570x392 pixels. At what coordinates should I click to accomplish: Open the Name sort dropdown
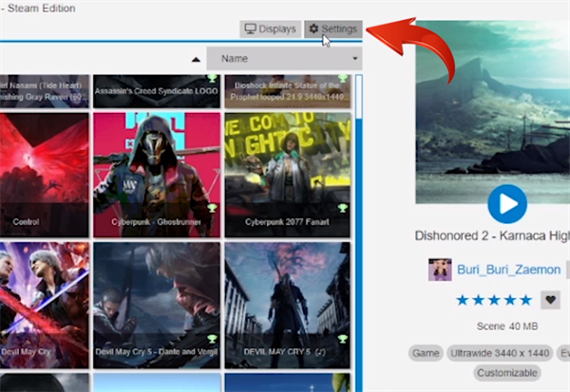(285, 59)
